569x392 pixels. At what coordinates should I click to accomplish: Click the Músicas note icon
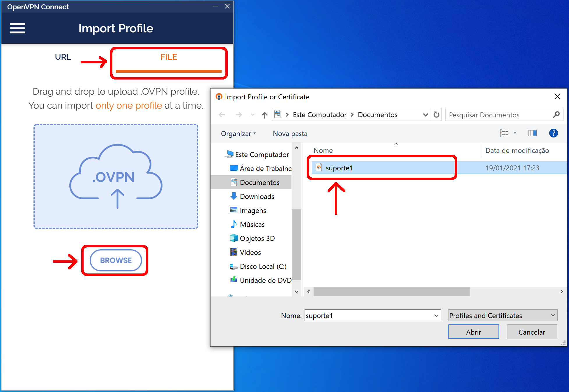(x=234, y=224)
